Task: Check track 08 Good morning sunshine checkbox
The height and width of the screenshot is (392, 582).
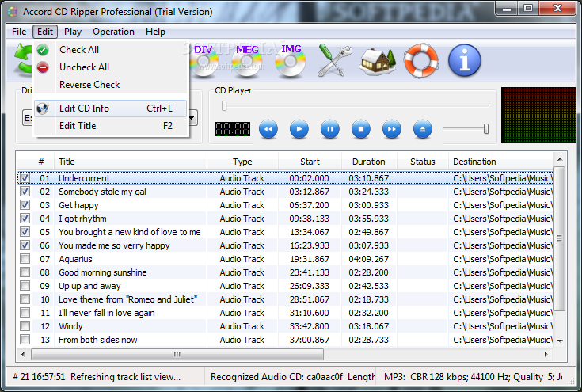Action: point(25,272)
